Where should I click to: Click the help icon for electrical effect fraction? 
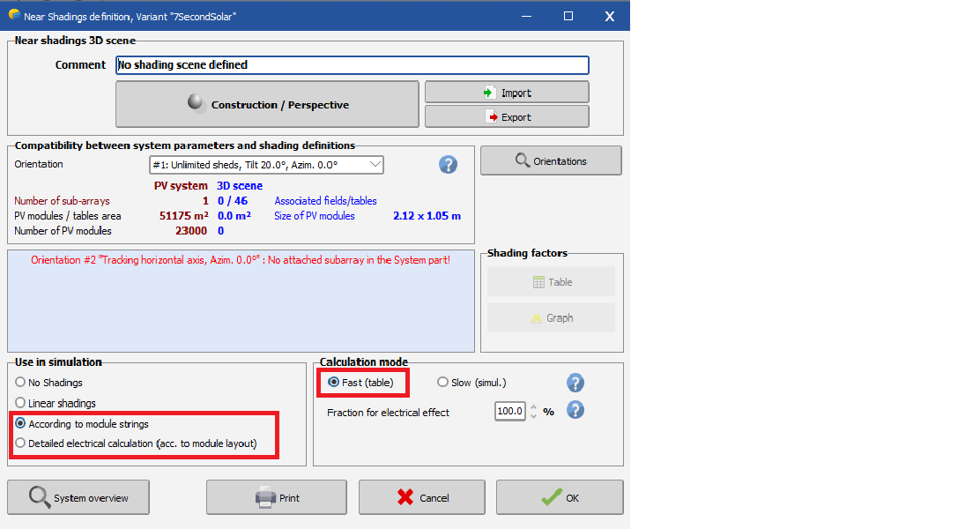575,410
